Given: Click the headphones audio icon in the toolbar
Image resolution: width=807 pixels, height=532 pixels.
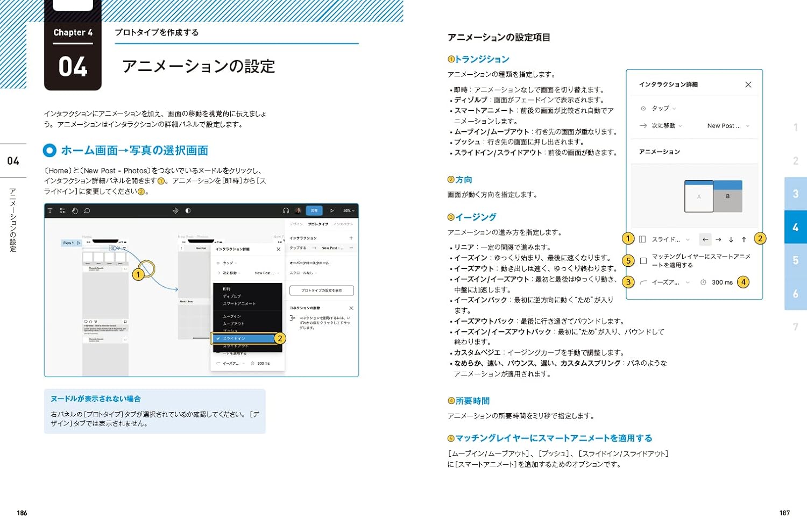Looking at the screenshot, I should [285, 211].
